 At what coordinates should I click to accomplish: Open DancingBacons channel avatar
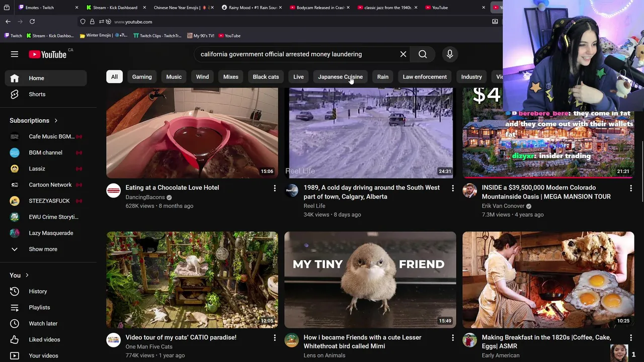coord(114,191)
